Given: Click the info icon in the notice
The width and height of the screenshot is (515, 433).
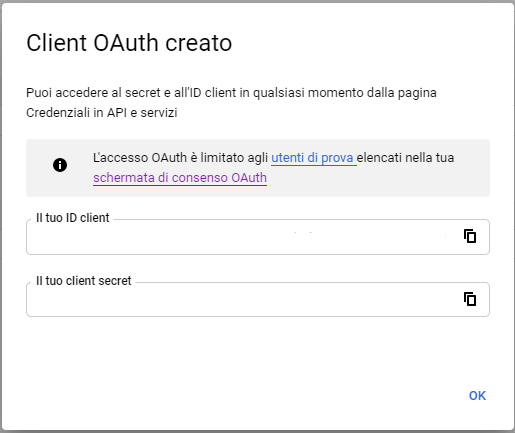Looking at the screenshot, I should pos(60,165).
